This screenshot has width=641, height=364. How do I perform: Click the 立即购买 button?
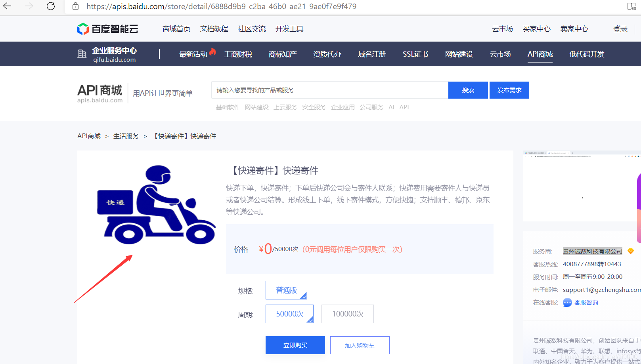(x=295, y=345)
